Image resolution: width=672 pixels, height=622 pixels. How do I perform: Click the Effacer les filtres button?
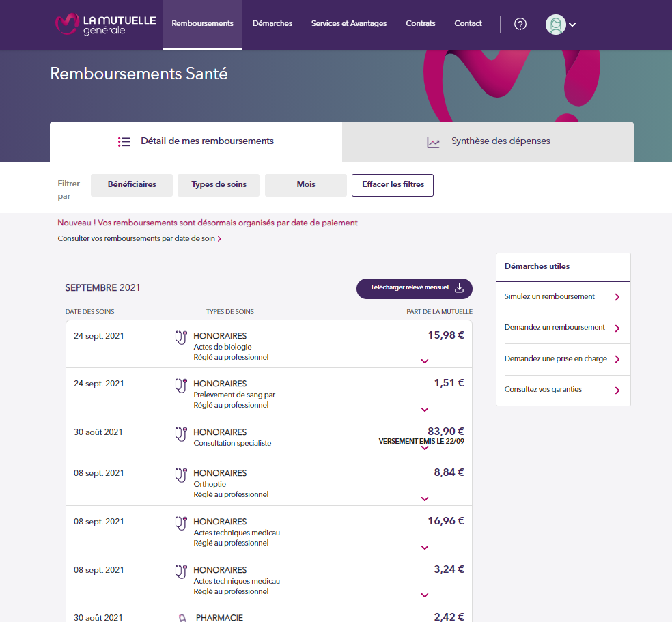(x=392, y=184)
